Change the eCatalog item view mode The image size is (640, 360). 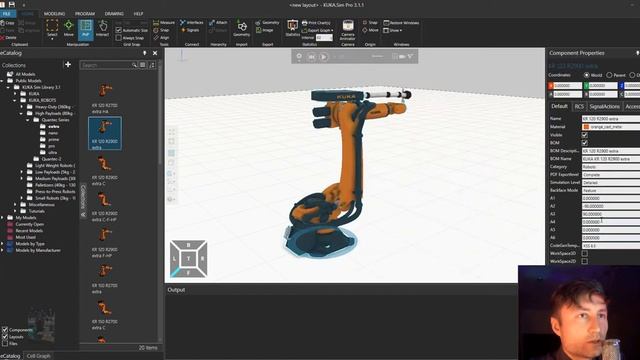[x=142, y=65]
